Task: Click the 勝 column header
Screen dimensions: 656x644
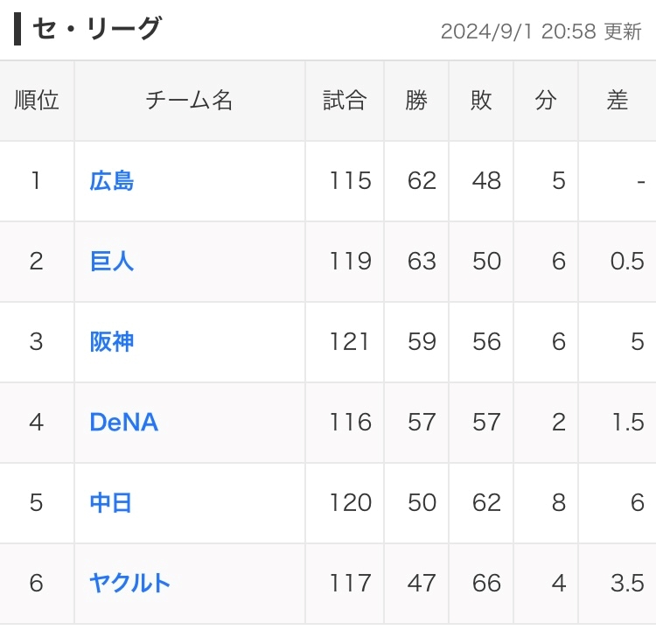Action: pyautogui.click(x=416, y=101)
